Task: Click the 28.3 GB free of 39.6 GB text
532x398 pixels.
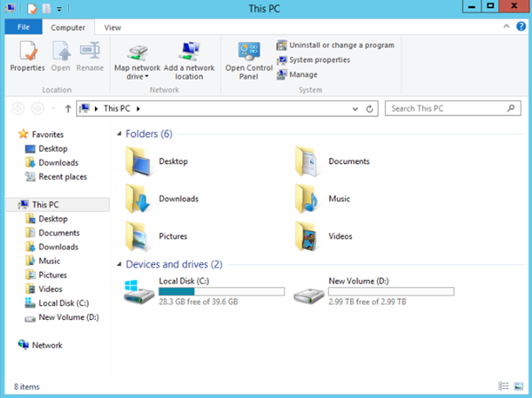Action: pyautogui.click(x=199, y=301)
